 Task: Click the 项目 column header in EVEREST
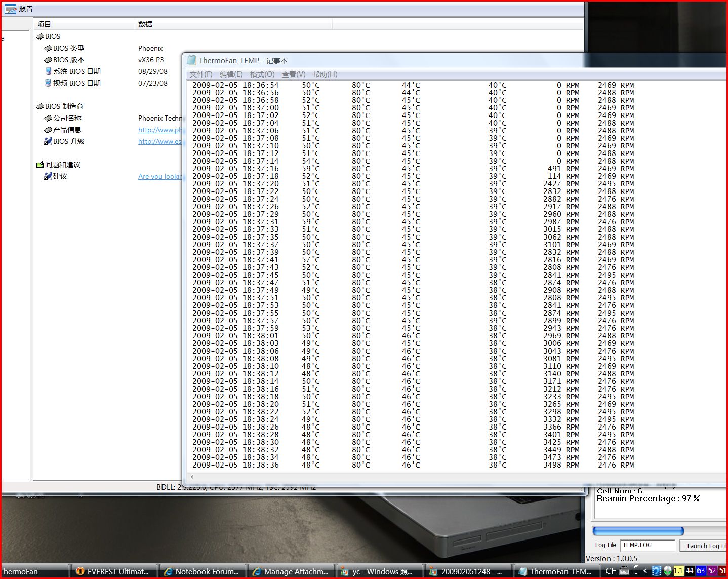[x=84, y=24]
